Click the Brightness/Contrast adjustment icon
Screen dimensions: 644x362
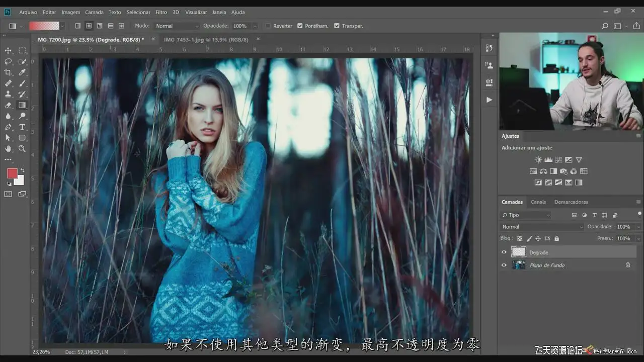tap(538, 160)
